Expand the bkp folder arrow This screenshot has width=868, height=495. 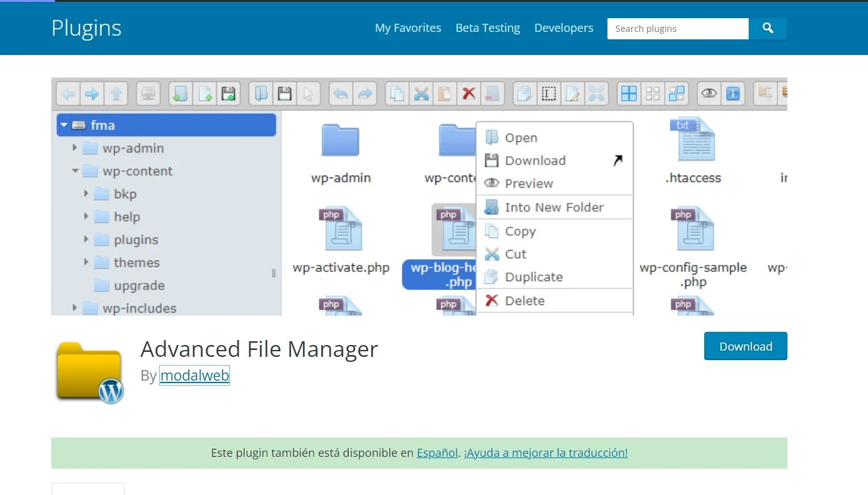86,194
